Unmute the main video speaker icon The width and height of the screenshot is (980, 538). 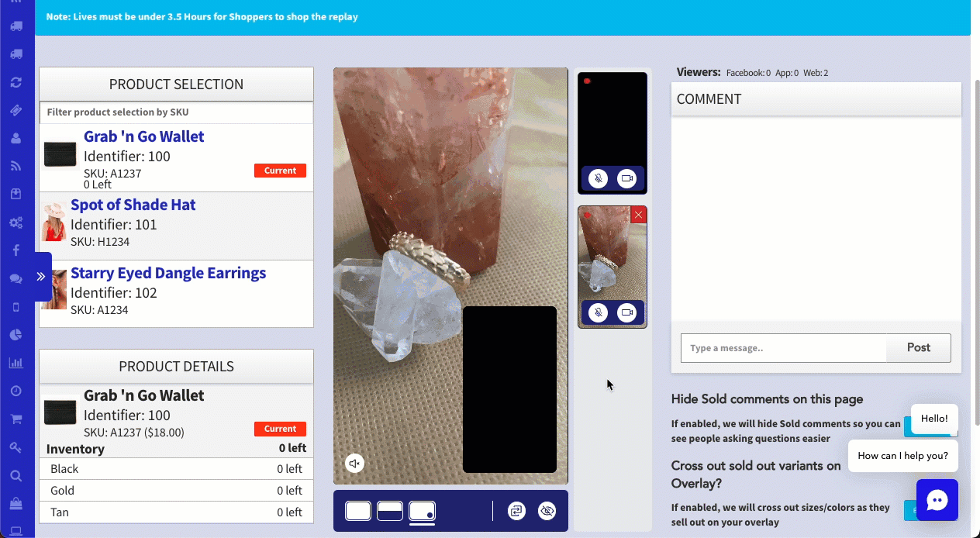[x=354, y=464]
